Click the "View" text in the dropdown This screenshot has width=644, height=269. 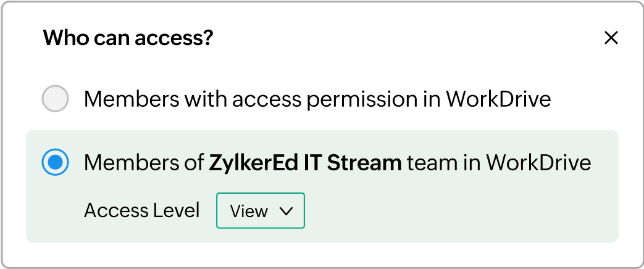pos(248,211)
